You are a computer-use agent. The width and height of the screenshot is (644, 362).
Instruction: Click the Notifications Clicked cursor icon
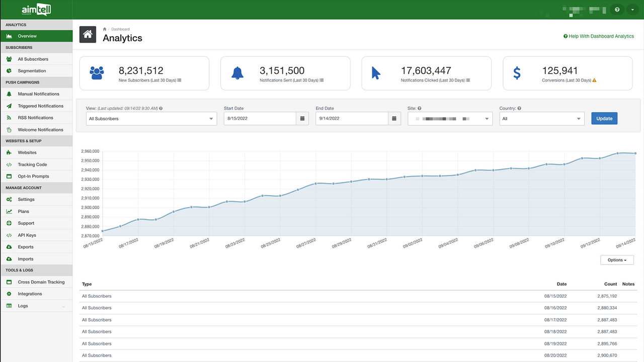coord(376,72)
